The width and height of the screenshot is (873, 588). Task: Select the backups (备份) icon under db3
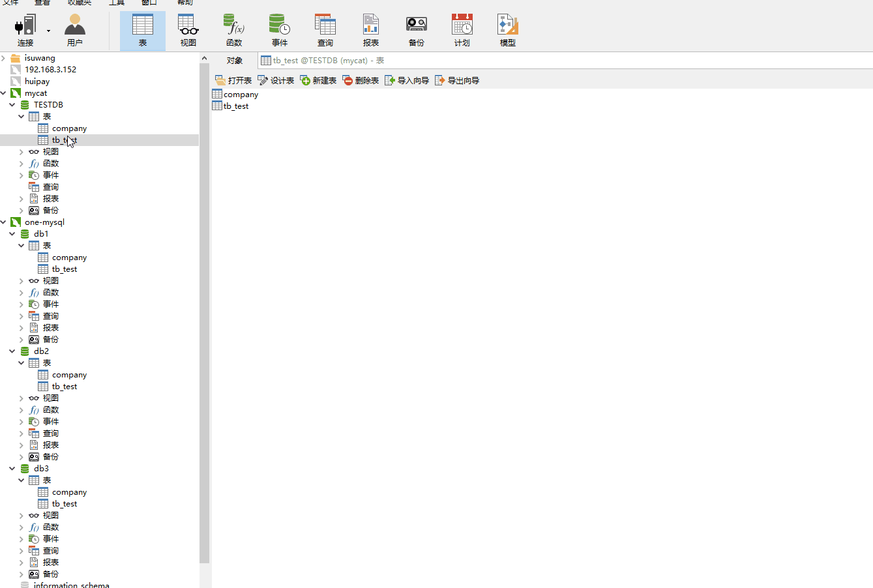34,574
